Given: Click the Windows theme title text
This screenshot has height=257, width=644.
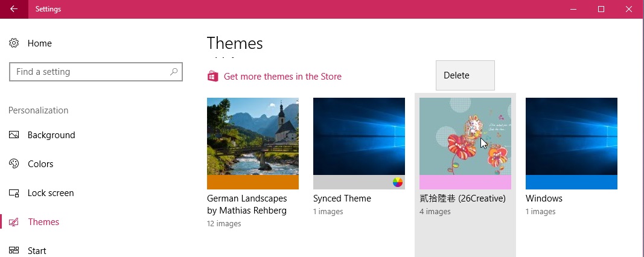Looking at the screenshot, I should coord(544,198).
